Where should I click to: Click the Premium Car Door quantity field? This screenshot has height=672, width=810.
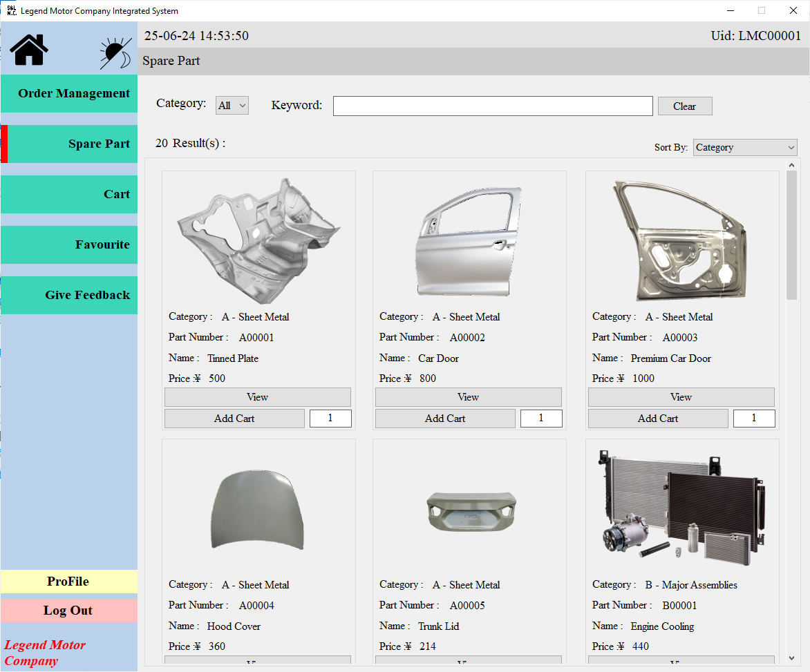(x=753, y=419)
